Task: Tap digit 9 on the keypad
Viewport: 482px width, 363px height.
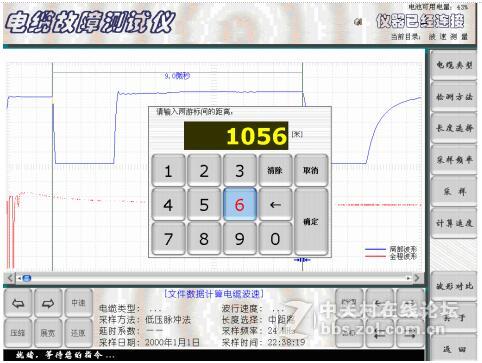Action: (x=240, y=239)
